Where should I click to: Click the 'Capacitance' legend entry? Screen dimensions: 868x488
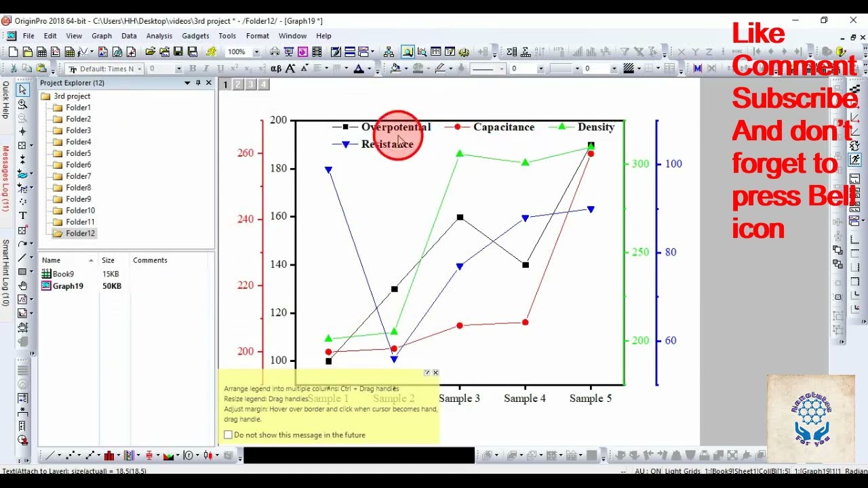point(504,127)
